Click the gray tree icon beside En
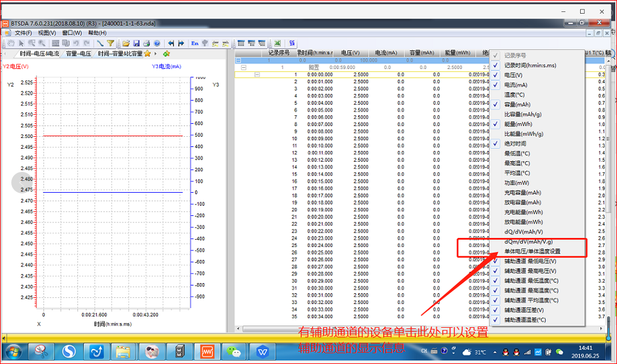The image size is (617, 364). pyautogui.click(x=205, y=43)
